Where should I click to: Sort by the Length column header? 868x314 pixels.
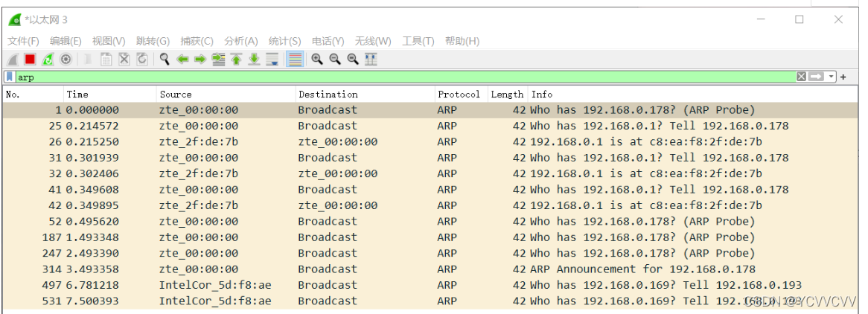pyautogui.click(x=508, y=94)
